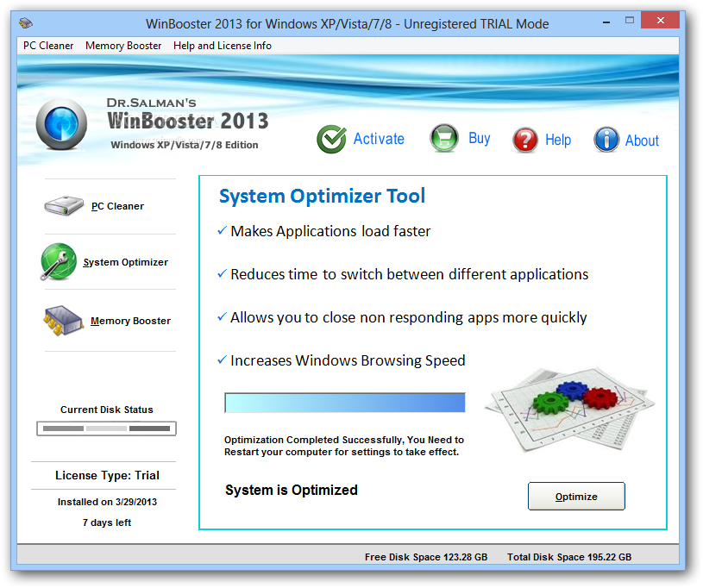Click the 'System Optimizer Tool' heading
Screen dimensions: 703x588
pyautogui.click(x=322, y=197)
